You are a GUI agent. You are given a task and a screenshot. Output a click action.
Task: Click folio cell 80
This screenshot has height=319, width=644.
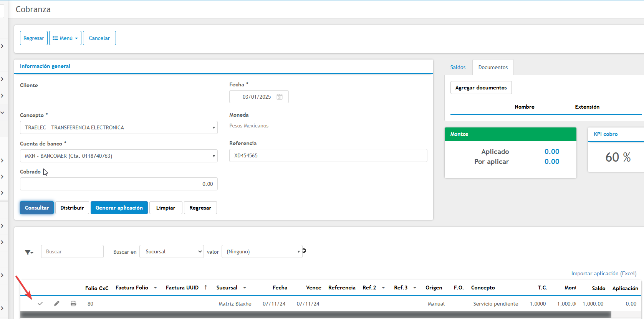pyautogui.click(x=90, y=304)
